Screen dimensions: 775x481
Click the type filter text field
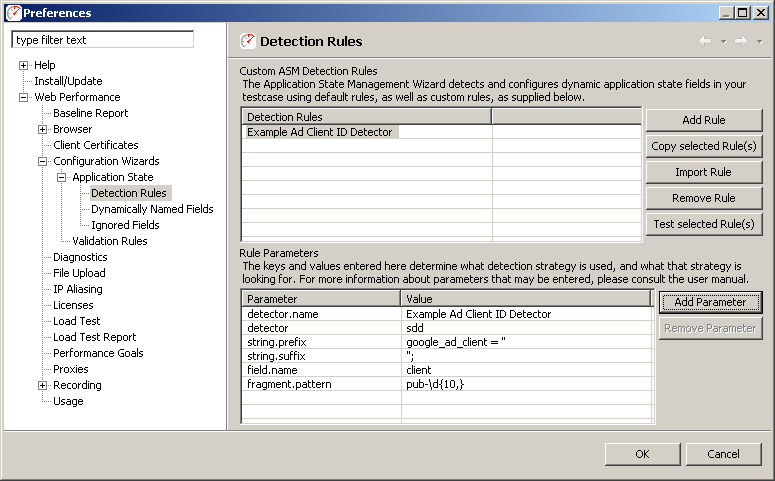(x=102, y=40)
